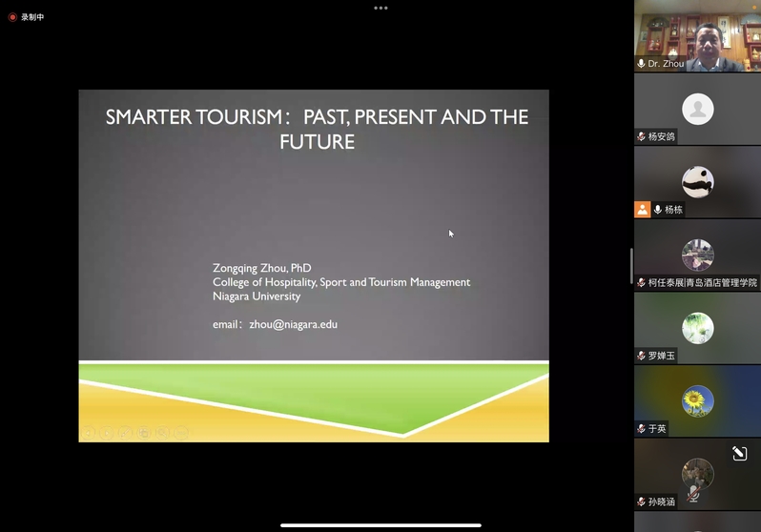Select the pen tool on slide controls
Image resolution: width=761 pixels, height=532 pixels.
click(x=125, y=433)
